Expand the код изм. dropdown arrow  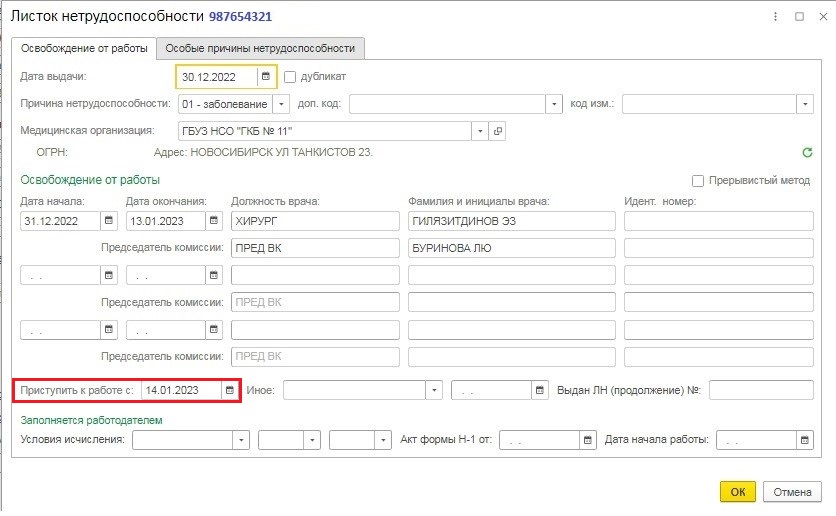(x=805, y=104)
